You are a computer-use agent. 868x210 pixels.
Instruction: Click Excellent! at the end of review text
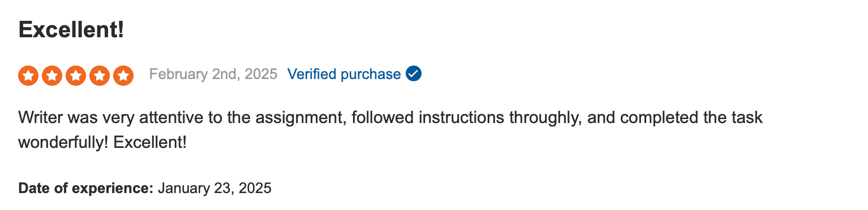(x=150, y=142)
